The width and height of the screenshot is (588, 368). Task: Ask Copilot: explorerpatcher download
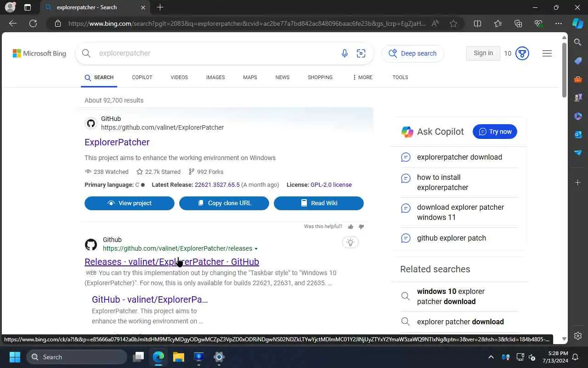point(459,157)
